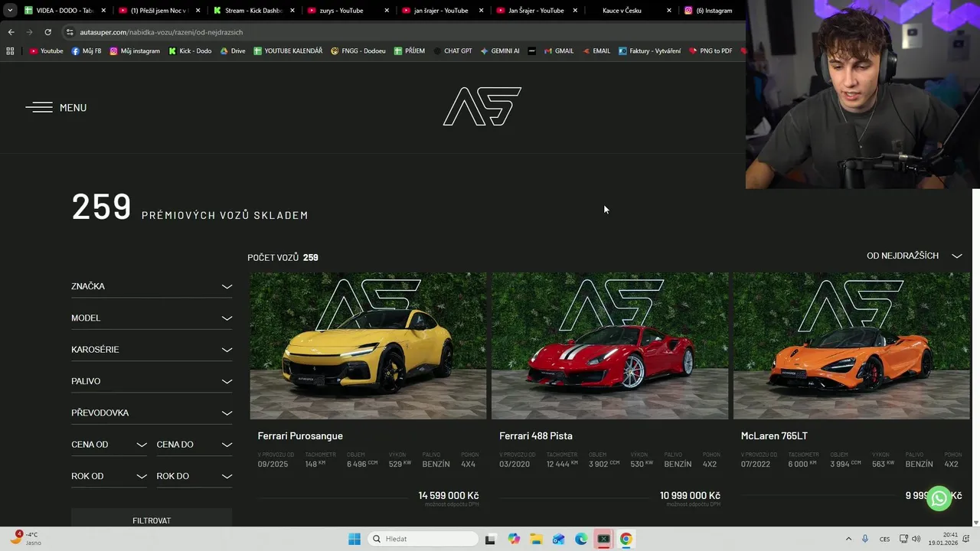Open the hamburger MENU icon
Image resolution: width=980 pixels, height=551 pixels.
point(39,108)
